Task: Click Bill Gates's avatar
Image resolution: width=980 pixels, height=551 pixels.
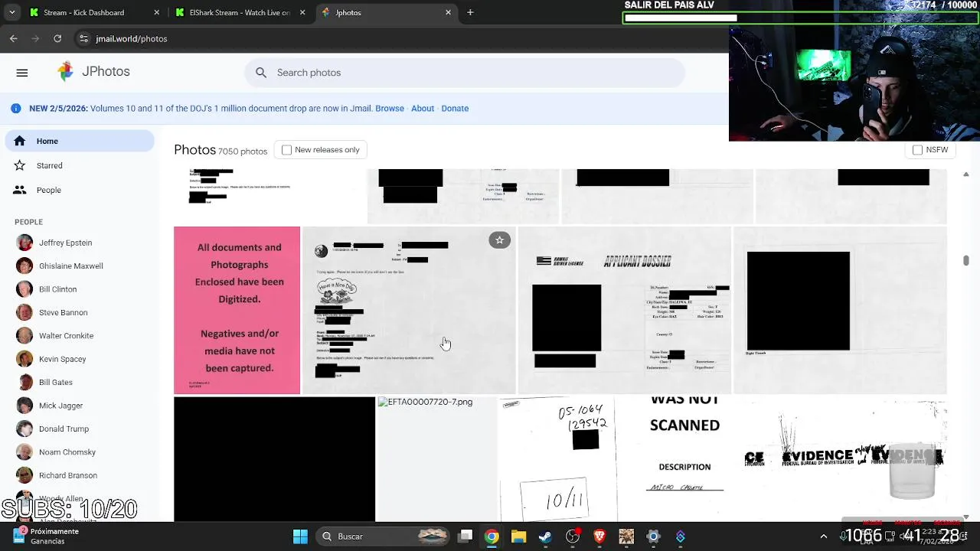Action: pyautogui.click(x=24, y=382)
